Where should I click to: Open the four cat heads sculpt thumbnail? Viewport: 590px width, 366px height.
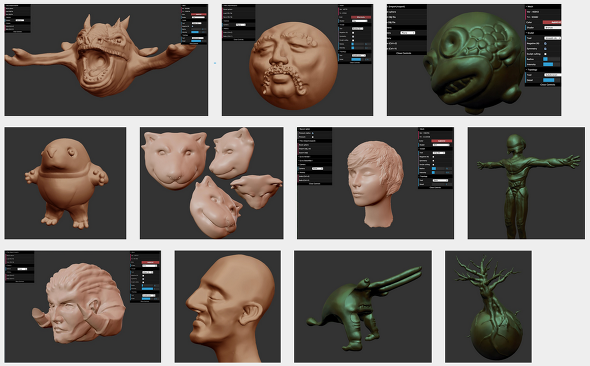coord(211,183)
